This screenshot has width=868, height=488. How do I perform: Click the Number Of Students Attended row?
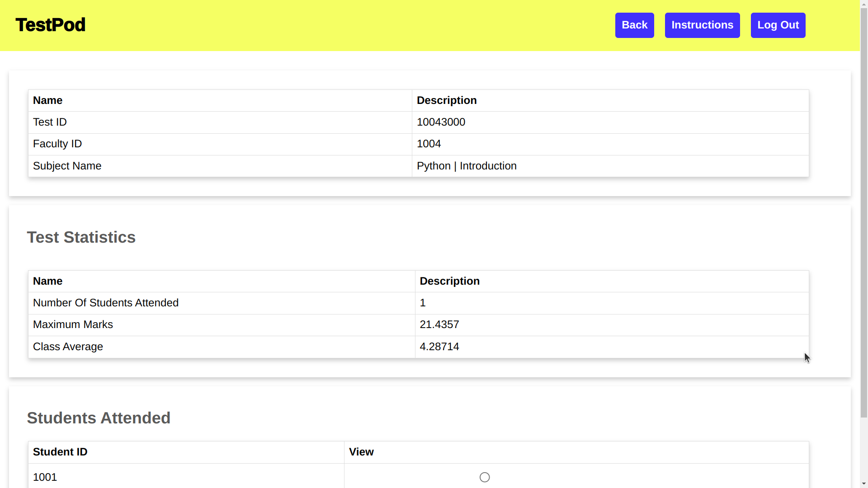pos(106,303)
